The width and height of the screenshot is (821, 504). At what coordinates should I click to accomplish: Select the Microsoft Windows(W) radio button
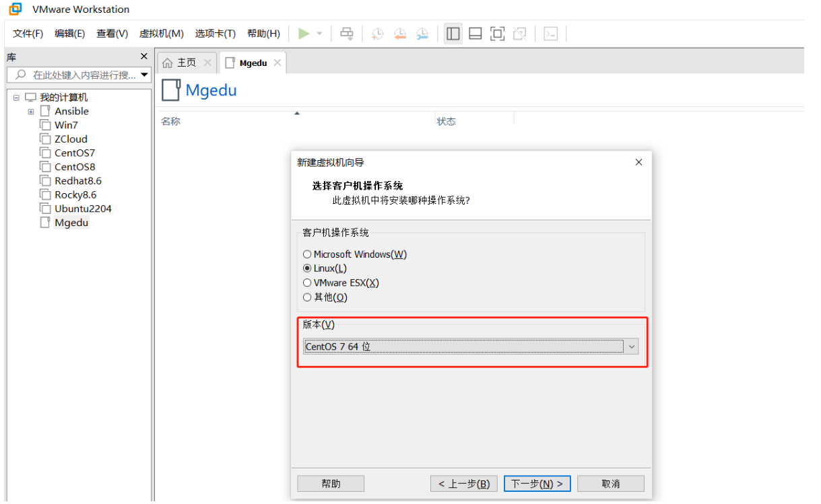(307, 254)
